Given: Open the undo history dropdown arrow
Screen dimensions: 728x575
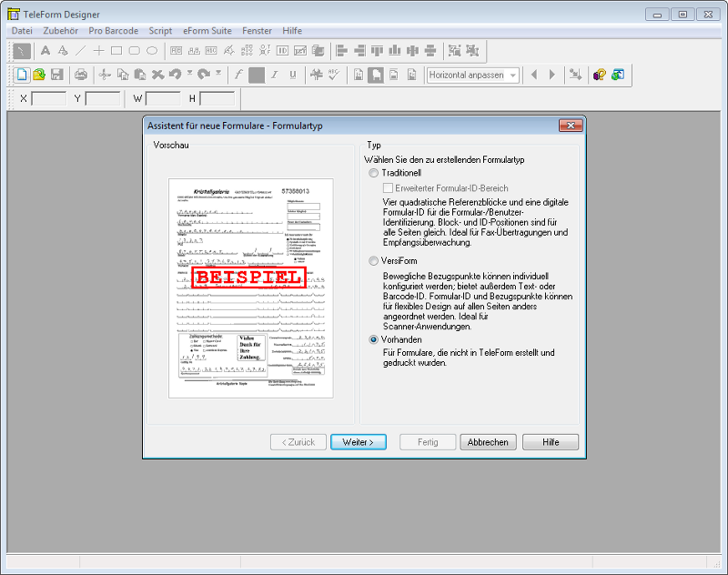Looking at the screenshot, I should (188, 75).
